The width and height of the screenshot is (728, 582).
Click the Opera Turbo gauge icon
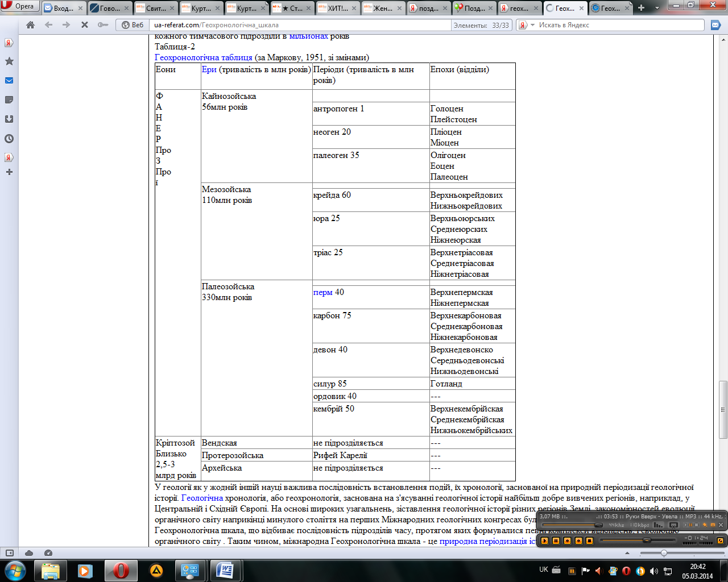48,553
